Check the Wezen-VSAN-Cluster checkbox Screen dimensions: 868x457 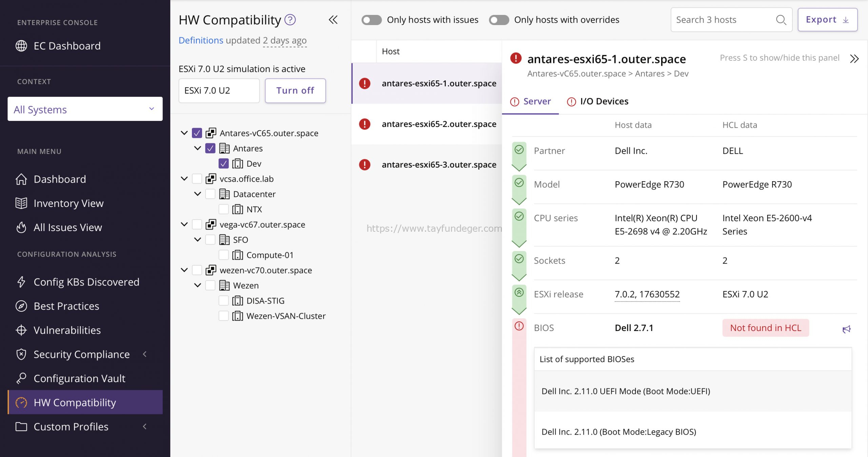coord(223,316)
